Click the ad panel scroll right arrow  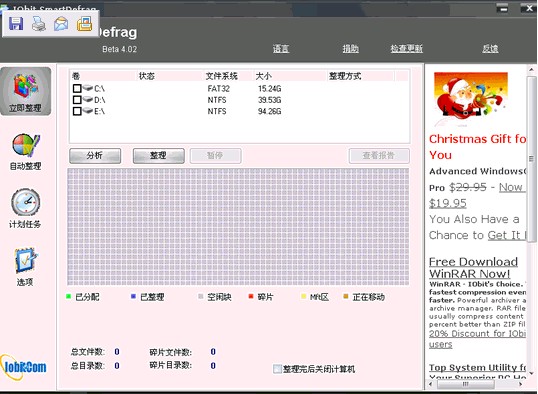coord(522,384)
